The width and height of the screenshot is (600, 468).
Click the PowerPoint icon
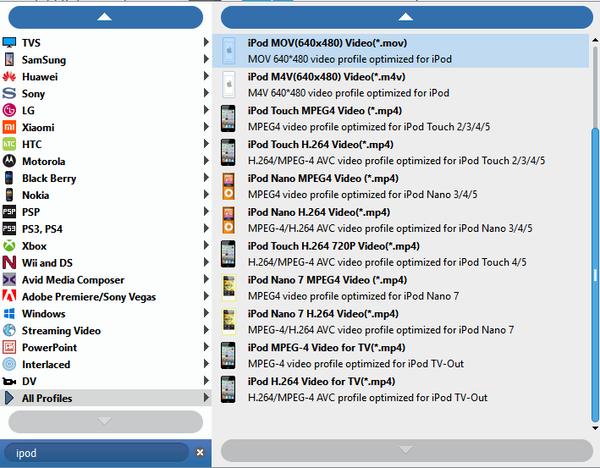(x=9, y=347)
